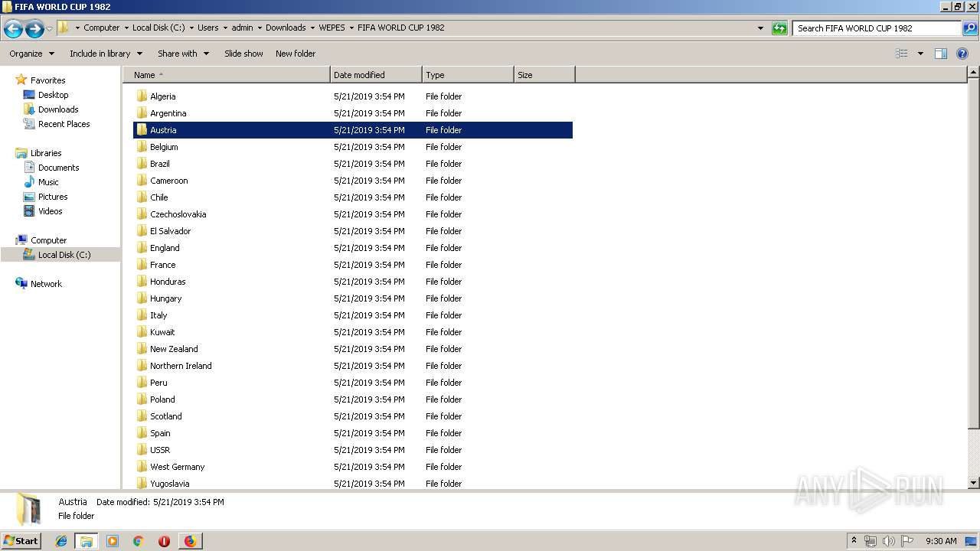This screenshot has height=551, width=980.
Task: Select the Czechoslovakia folder
Action: tap(353, 214)
